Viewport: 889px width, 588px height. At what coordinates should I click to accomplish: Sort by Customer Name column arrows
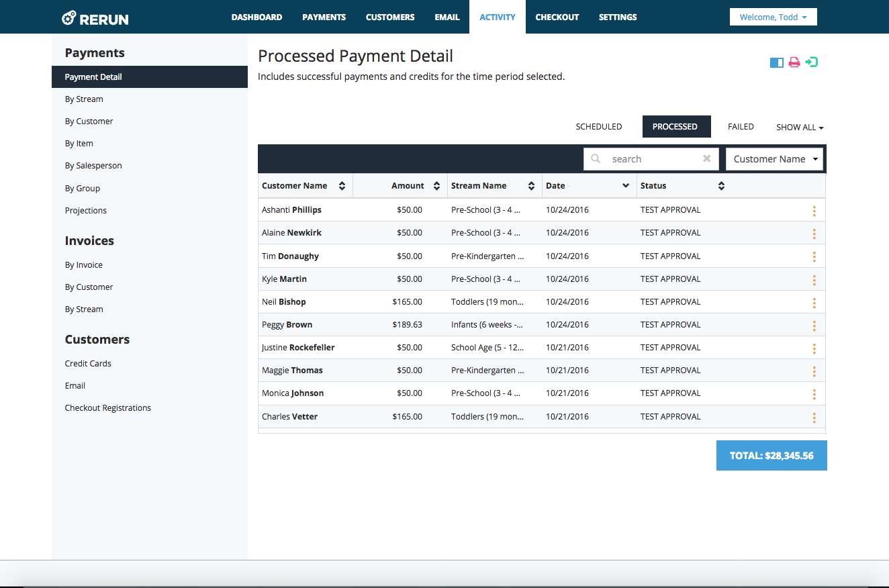coord(342,186)
